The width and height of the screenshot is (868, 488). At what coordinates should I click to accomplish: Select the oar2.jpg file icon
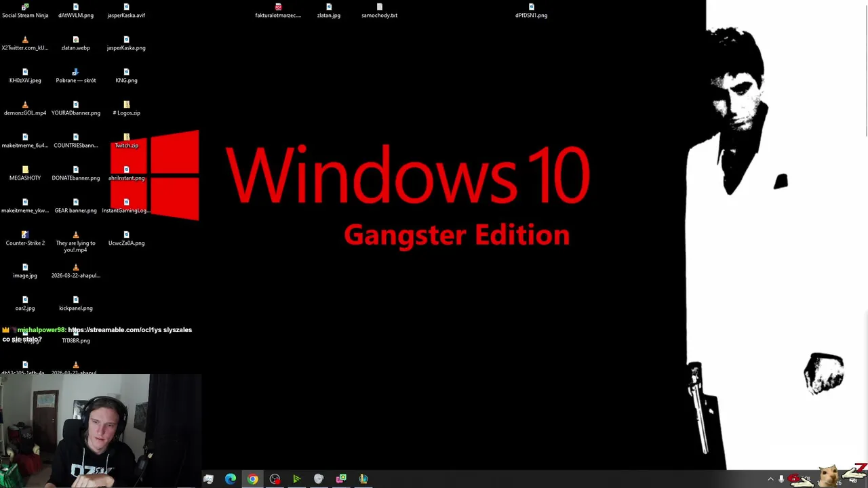25,304
